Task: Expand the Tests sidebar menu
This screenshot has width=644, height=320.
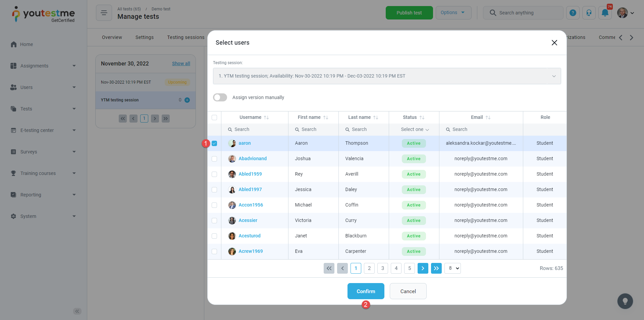Action: (74, 109)
